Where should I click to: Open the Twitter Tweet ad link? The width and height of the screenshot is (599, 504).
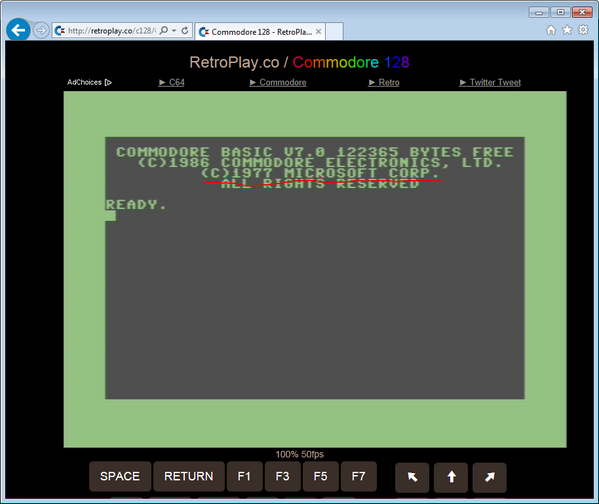pyautogui.click(x=490, y=82)
